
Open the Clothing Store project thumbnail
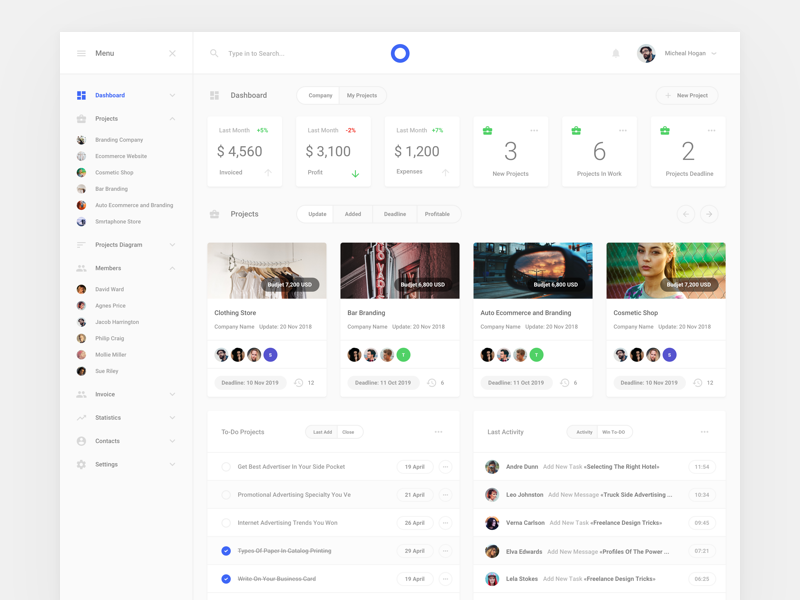pos(267,270)
